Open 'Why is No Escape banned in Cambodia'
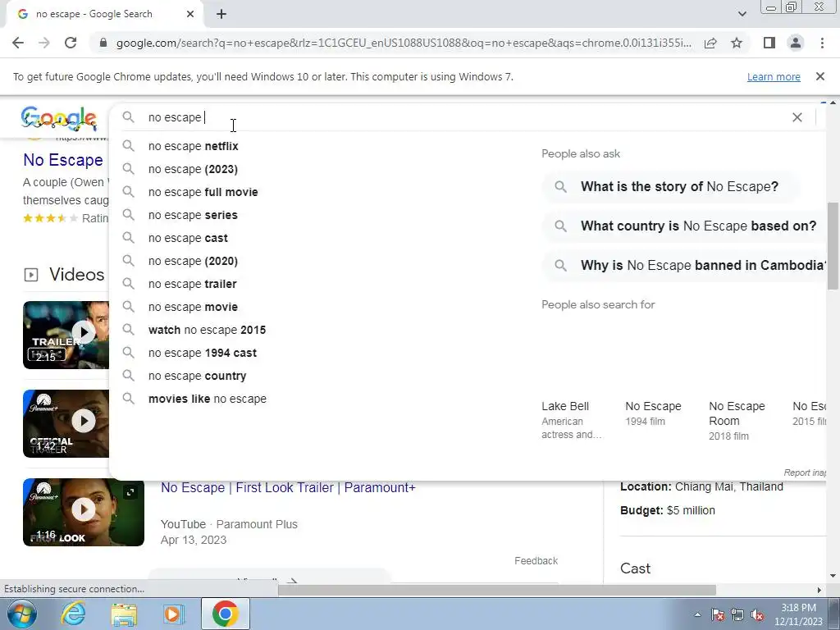 684,266
